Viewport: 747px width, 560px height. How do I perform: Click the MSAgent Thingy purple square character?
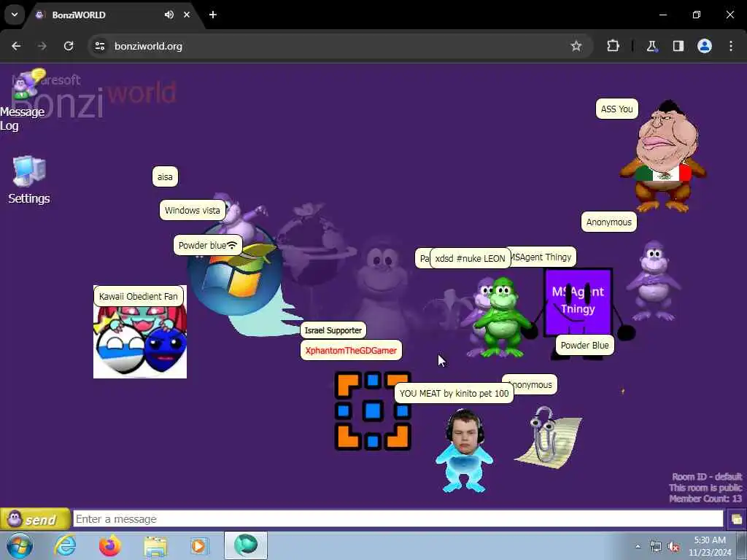[x=578, y=303]
